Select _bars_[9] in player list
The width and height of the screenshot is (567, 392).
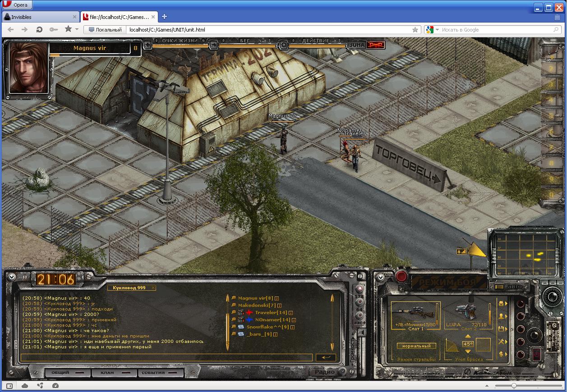[x=259, y=334]
